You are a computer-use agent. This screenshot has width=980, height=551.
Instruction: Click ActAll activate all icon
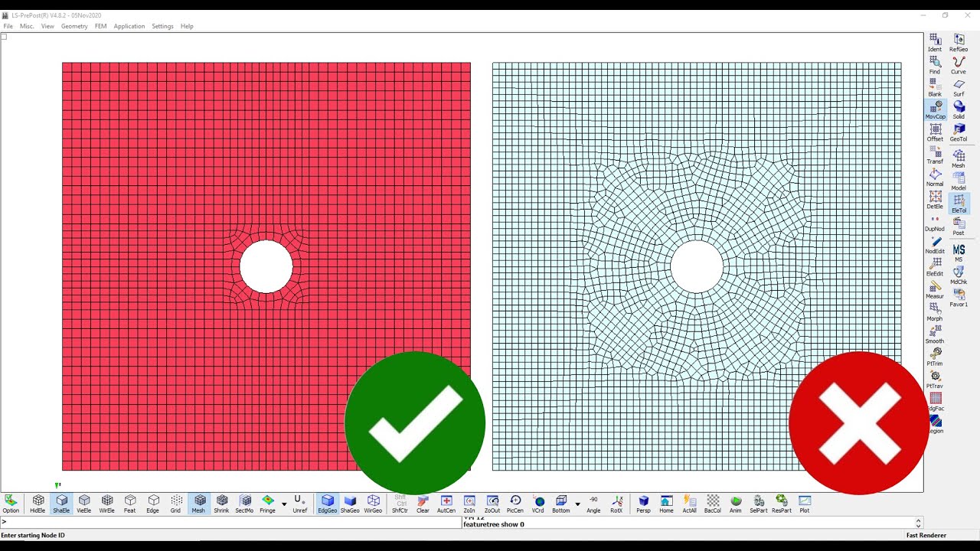point(689,504)
